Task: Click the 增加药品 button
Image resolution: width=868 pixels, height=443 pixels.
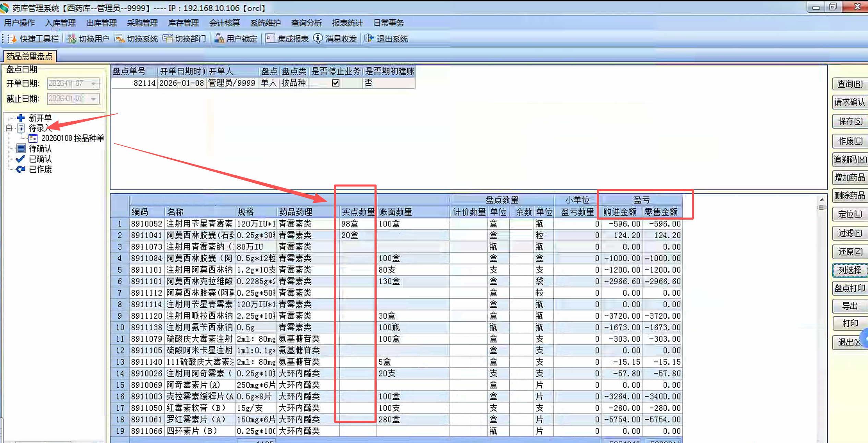Action: (x=849, y=177)
